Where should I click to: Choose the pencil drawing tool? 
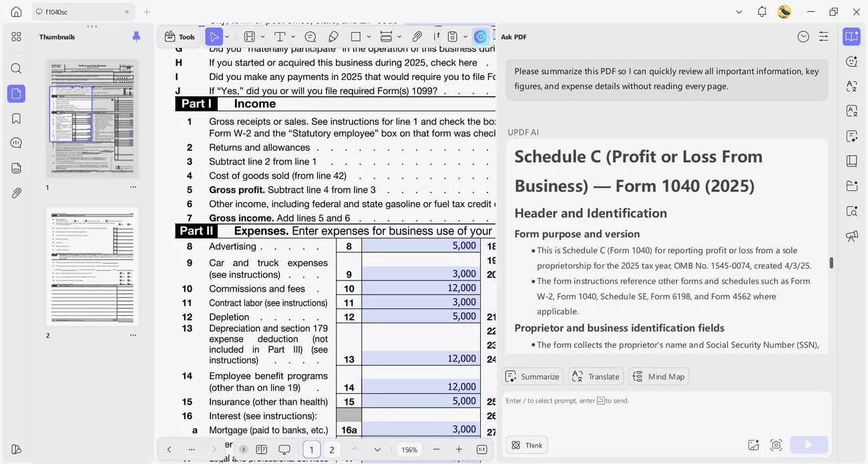333,37
